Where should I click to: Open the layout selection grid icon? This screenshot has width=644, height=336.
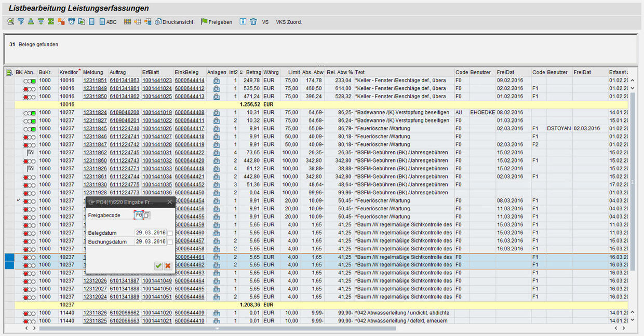click(127, 22)
